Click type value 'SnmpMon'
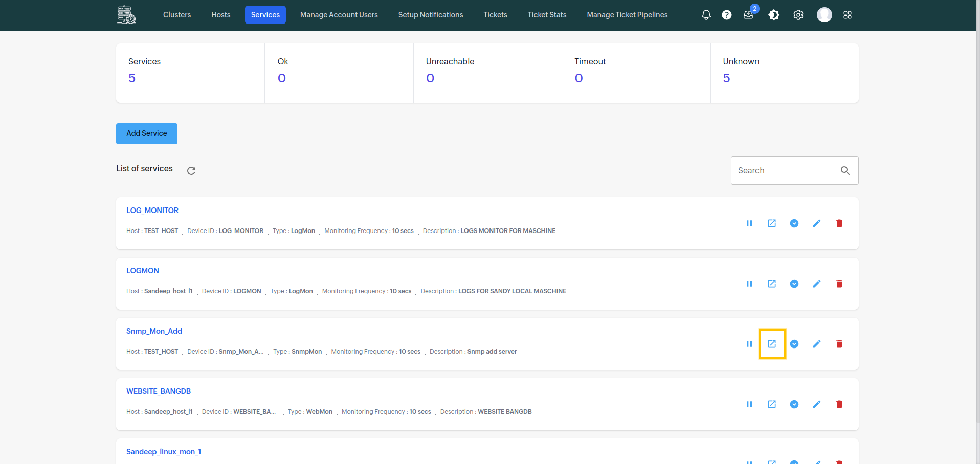This screenshot has height=464, width=980. tap(307, 352)
